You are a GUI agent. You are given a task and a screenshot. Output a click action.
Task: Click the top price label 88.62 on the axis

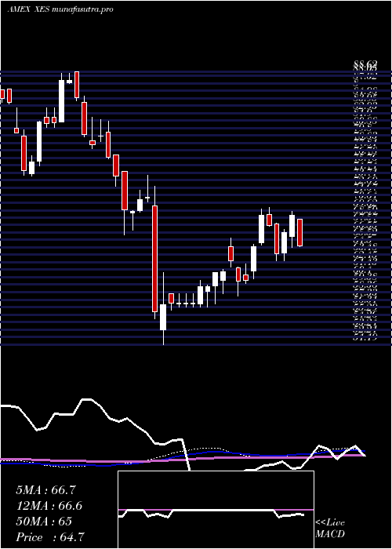(x=365, y=64)
